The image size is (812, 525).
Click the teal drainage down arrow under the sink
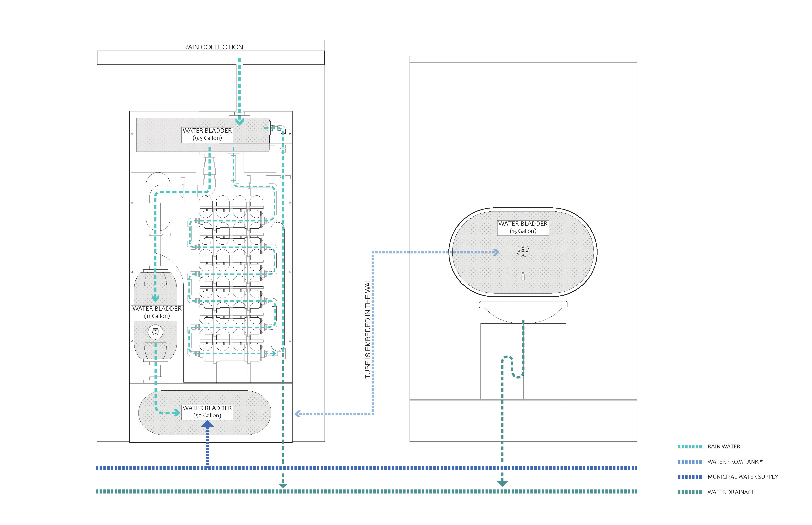[502, 483]
